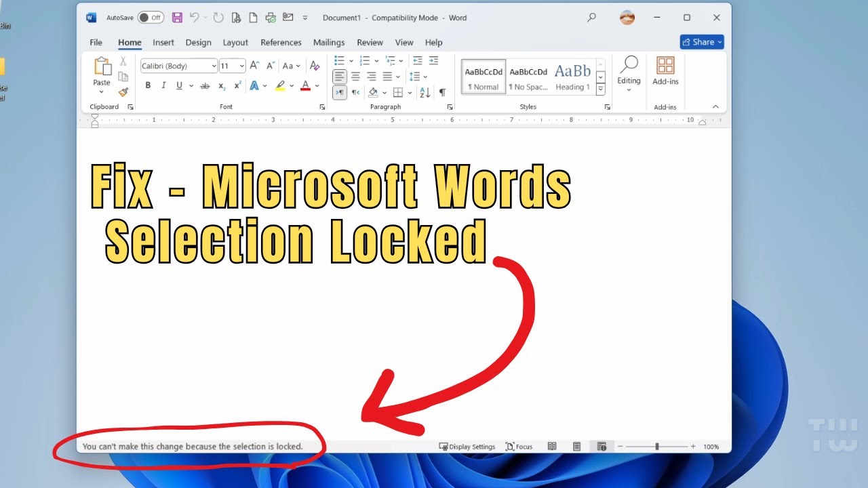Click the Redo icon in the quick access toolbar
This screenshot has width=868, height=488.
218,18
